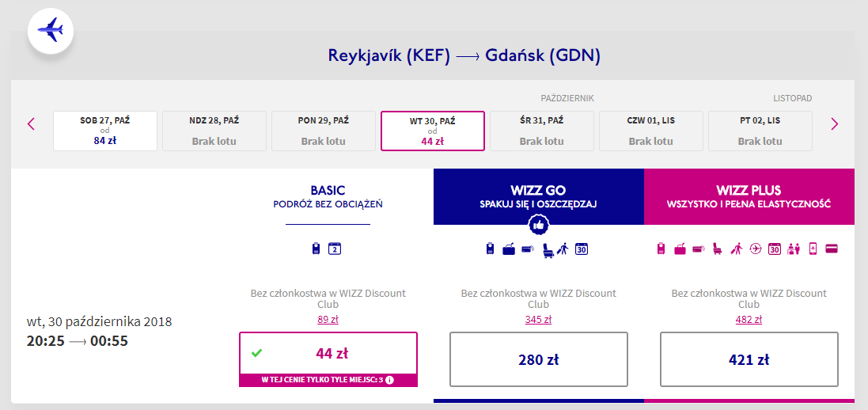This screenshot has height=410, width=868.
Task: Show earlier dates with the left arrow
Action: [32, 123]
